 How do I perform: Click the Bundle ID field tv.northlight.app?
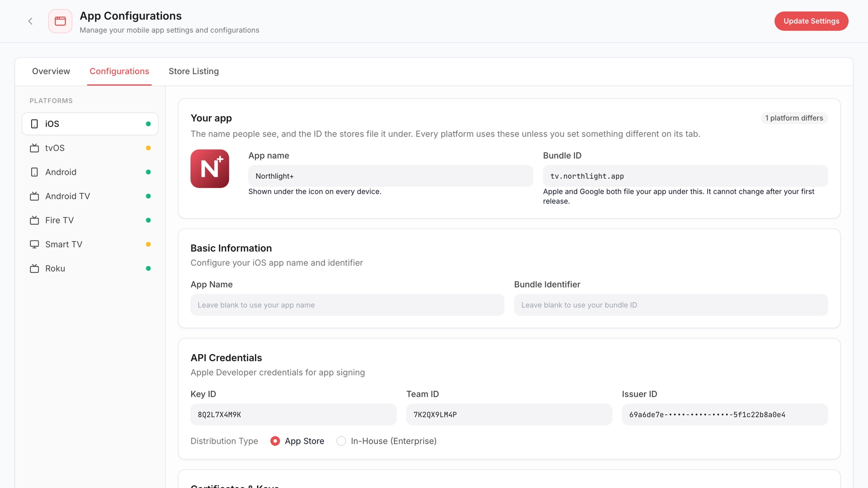685,176
